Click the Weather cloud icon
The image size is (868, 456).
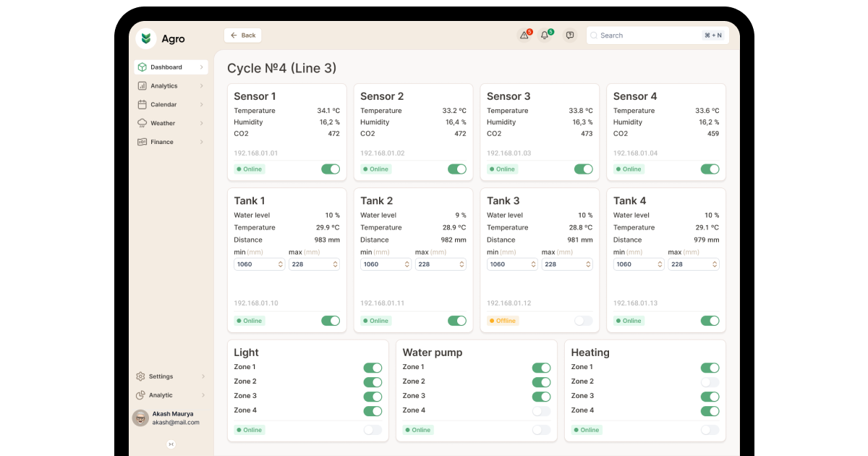point(142,123)
